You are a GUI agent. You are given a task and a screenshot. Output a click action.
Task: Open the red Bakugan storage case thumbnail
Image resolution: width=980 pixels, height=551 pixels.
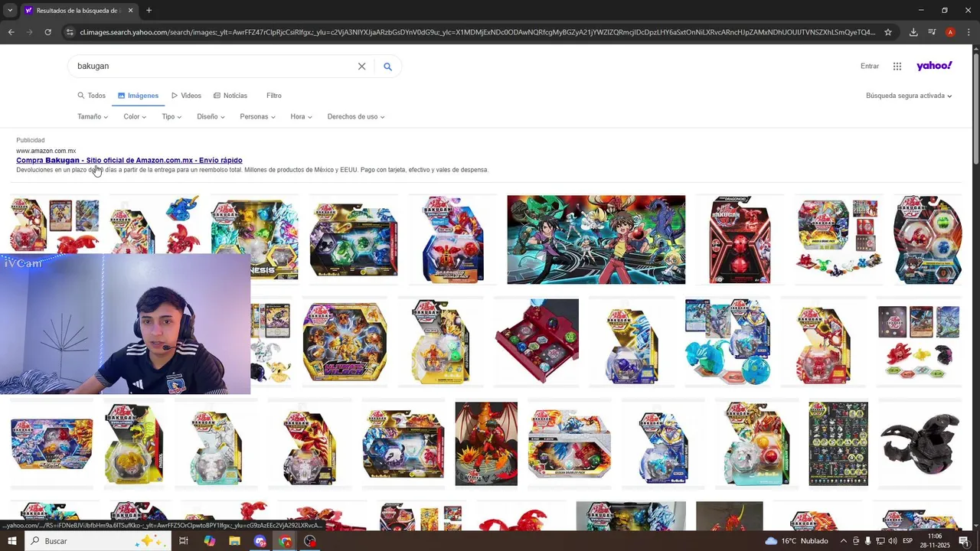pyautogui.click(x=537, y=341)
